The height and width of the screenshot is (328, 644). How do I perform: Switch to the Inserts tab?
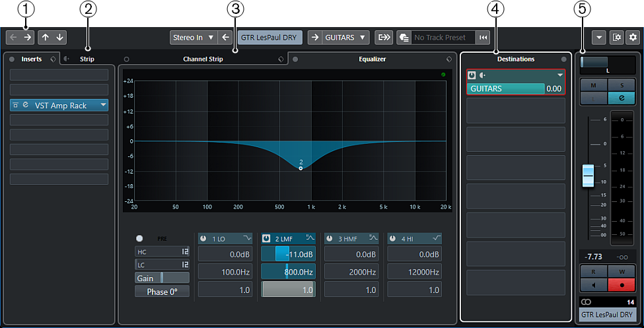[31, 59]
